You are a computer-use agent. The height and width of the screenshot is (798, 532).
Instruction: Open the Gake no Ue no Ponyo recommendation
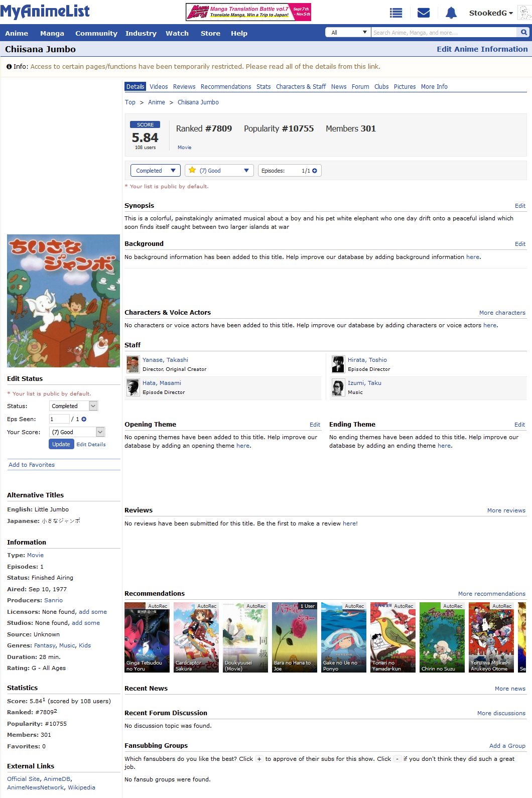click(344, 637)
